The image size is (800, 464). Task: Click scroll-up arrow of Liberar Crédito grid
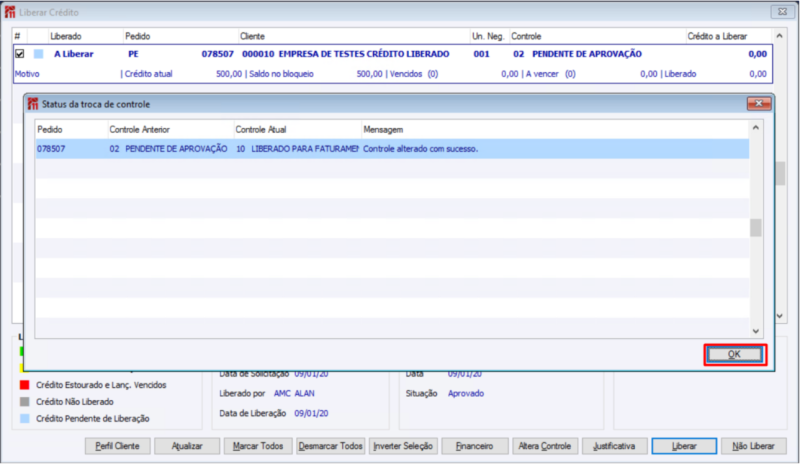click(779, 36)
